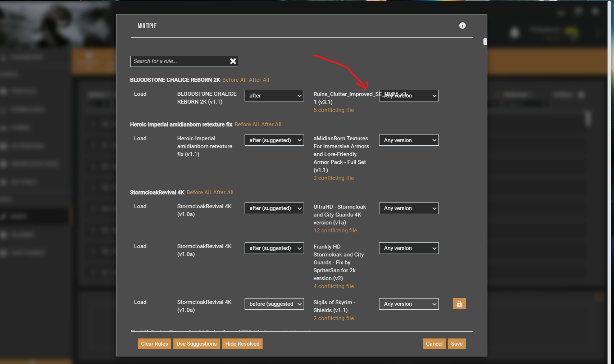Click the orange lock icon beside Sigils of Skyrim rule
Screen dimensions: 614x364
459,304
